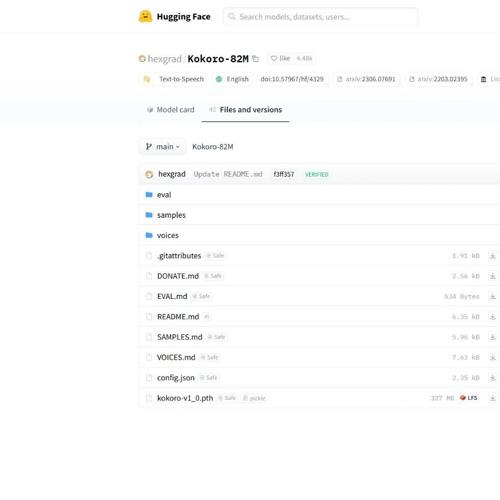This screenshot has height=500, width=500.
Task: Select the Text-to-Speech tag
Action: click(x=174, y=79)
